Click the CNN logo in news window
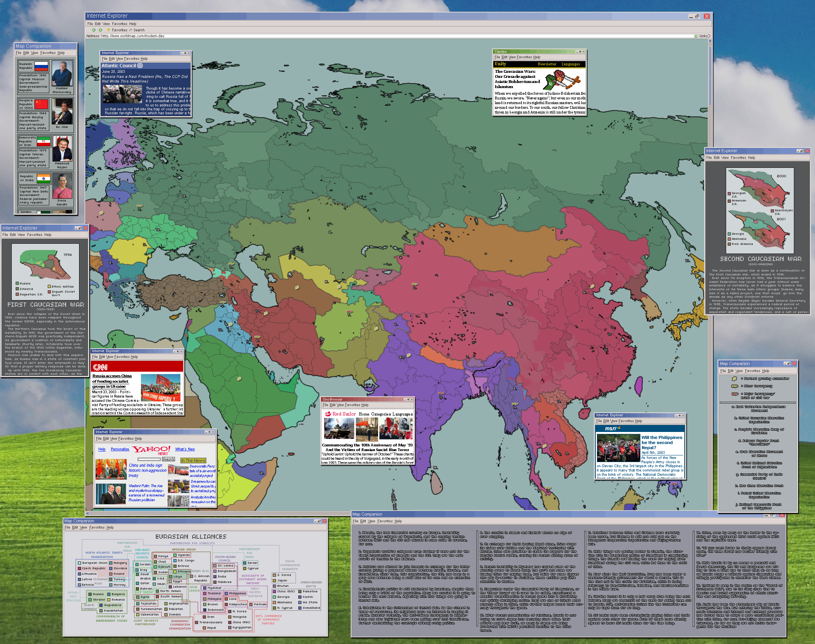The height and width of the screenshot is (644, 815). [x=100, y=367]
